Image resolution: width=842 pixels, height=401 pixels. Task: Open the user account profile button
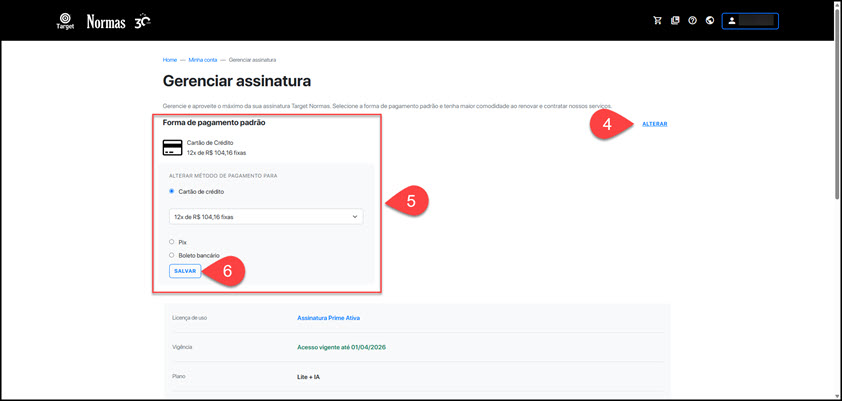tap(749, 20)
